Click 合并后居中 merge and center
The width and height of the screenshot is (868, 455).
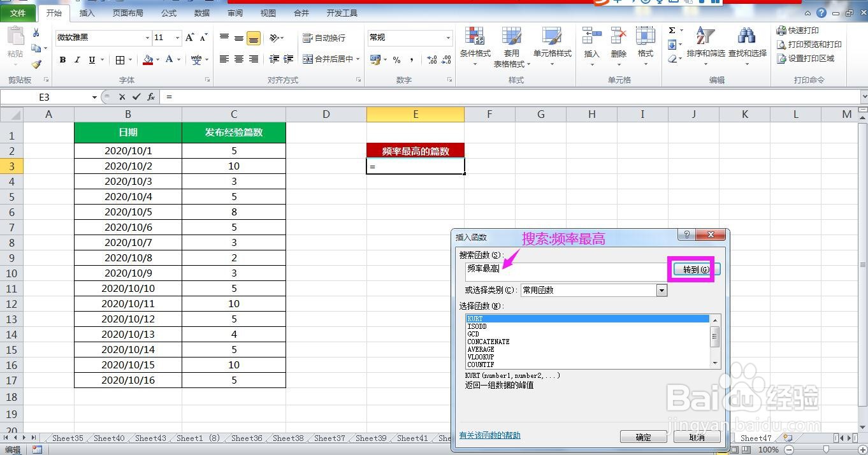tap(328, 59)
